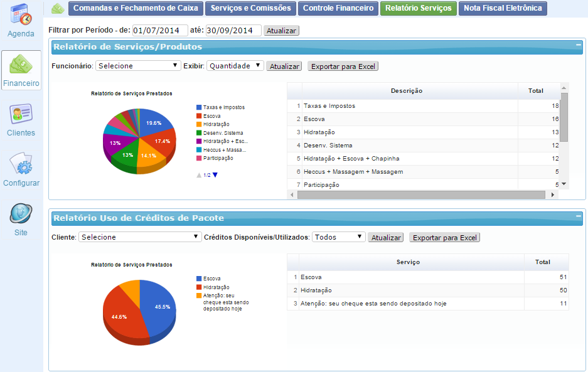The width and height of the screenshot is (588, 372).
Task: Collapse the Relatório Uso de Créditos panel
Action: click(579, 216)
